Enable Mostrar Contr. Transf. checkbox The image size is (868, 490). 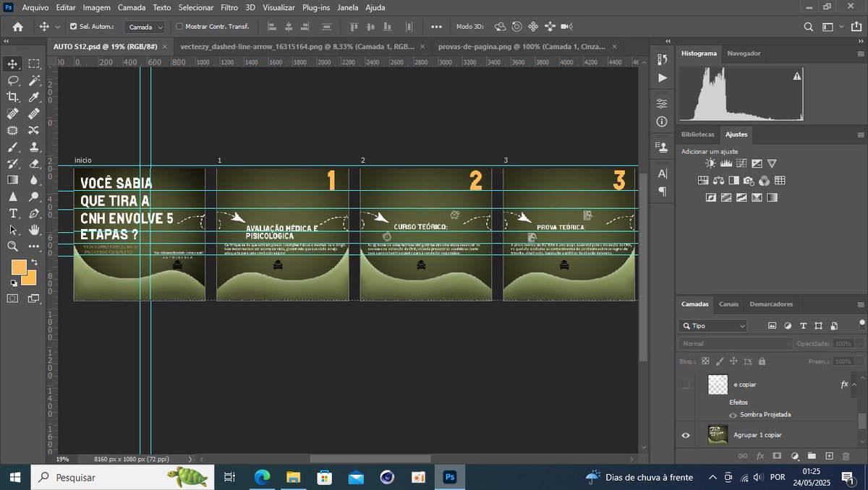(x=179, y=27)
